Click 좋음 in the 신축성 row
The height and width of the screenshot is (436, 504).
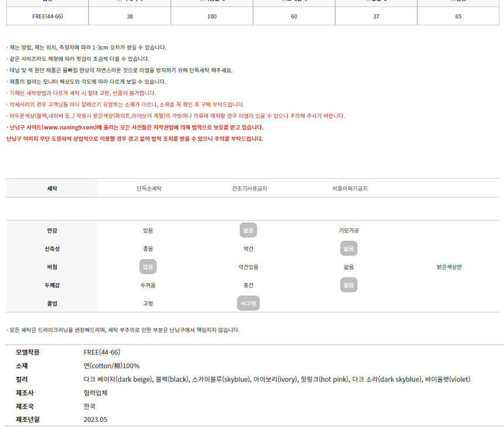click(x=148, y=249)
